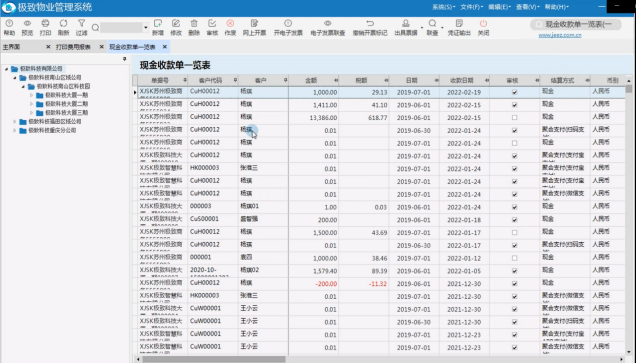Click the 开电子发票 e-invoice icon

pyautogui.click(x=288, y=24)
